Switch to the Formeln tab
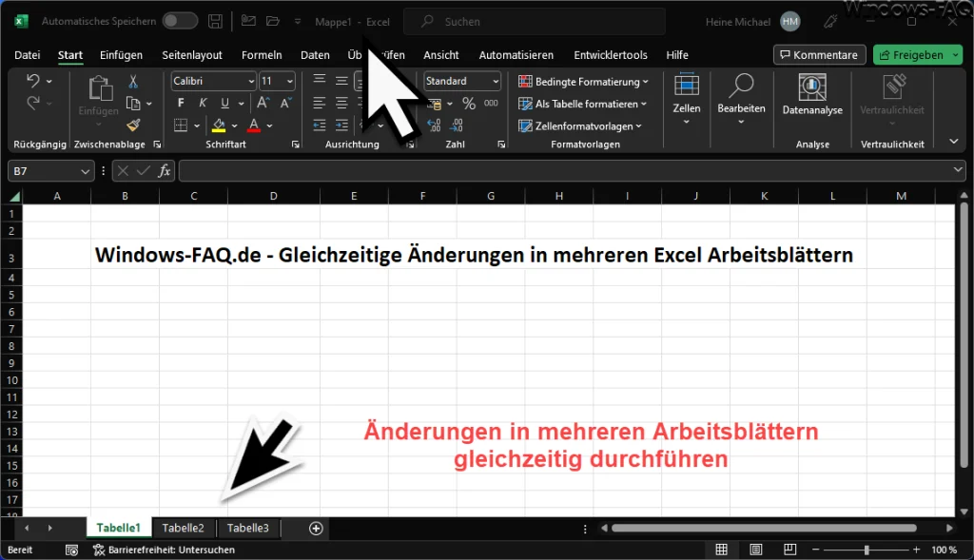 point(262,55)
